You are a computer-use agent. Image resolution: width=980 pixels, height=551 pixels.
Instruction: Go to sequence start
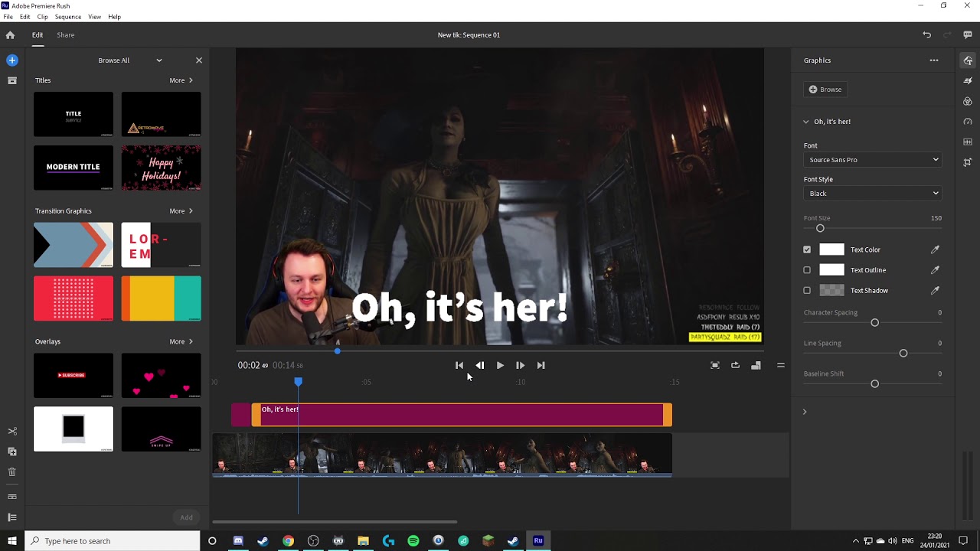(459, 366)
